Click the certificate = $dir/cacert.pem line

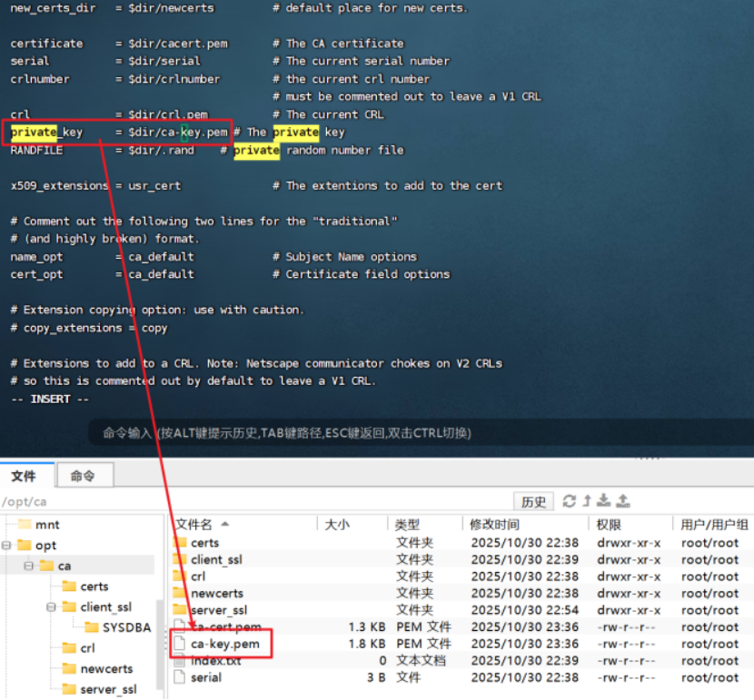click(207, 44)
